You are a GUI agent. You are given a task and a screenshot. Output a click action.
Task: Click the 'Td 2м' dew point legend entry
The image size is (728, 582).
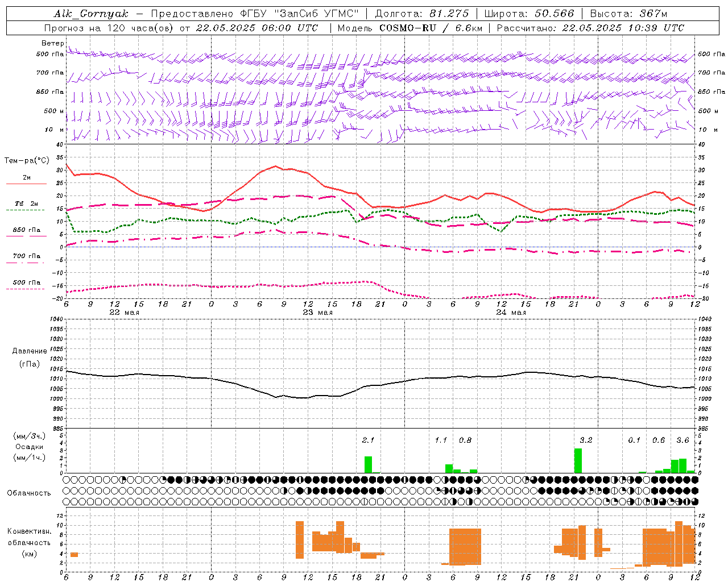[26, 203]
